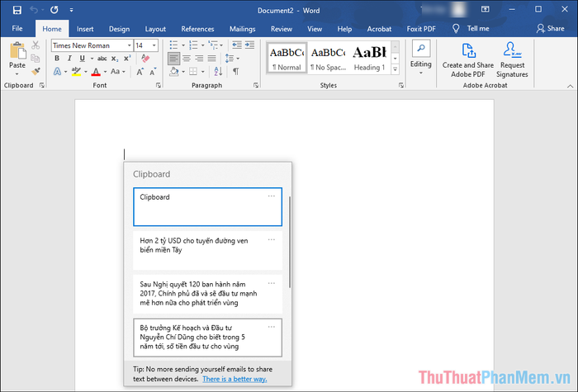Screen dimensions: 578x392
Task: Sort text with A-Z icon
Action: click(218, 71)
